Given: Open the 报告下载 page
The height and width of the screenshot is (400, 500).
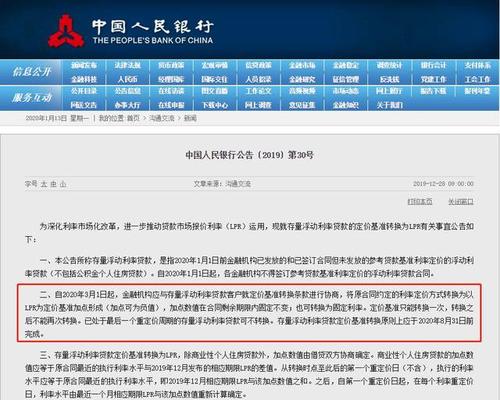Looking at the screenshot, I should 433,91.
